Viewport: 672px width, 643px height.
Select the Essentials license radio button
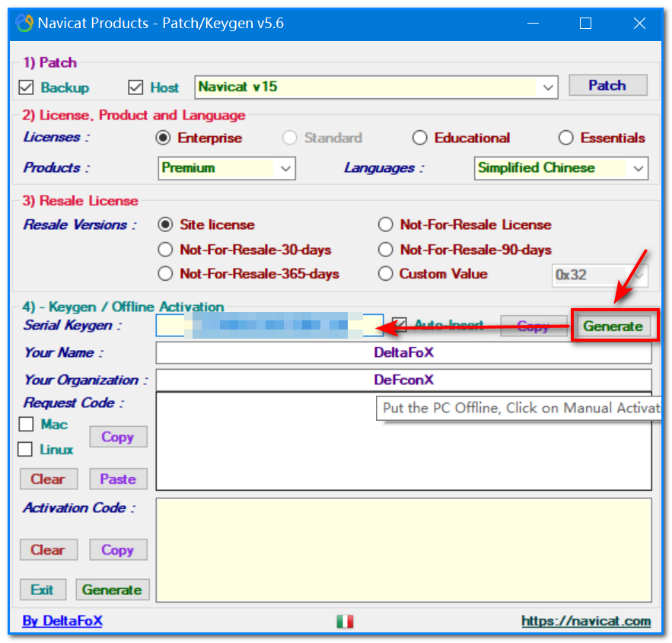(565, 138)
